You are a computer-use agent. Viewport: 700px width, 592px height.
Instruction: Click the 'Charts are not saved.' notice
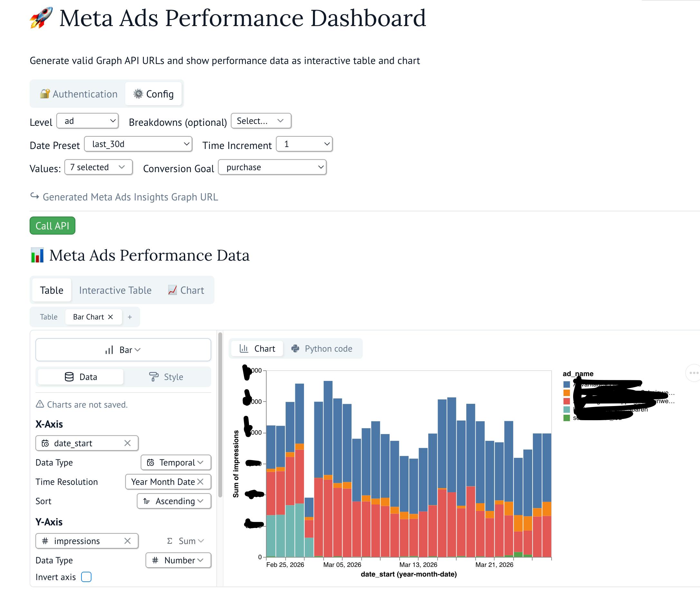pyautogui.click(x=81, y=404)
